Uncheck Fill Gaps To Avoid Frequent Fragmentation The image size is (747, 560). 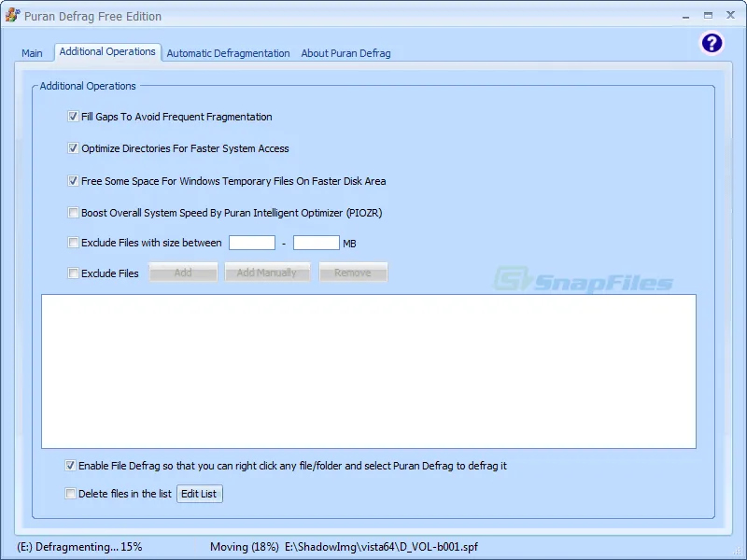pyautogui.click(x=73, y=117)
